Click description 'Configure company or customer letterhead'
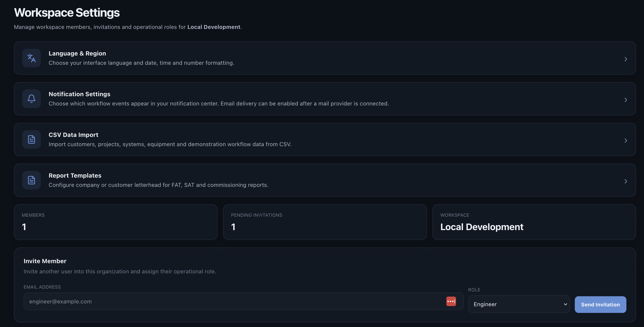644x327 pixels. pyautogui.click(x=109, y=185)
